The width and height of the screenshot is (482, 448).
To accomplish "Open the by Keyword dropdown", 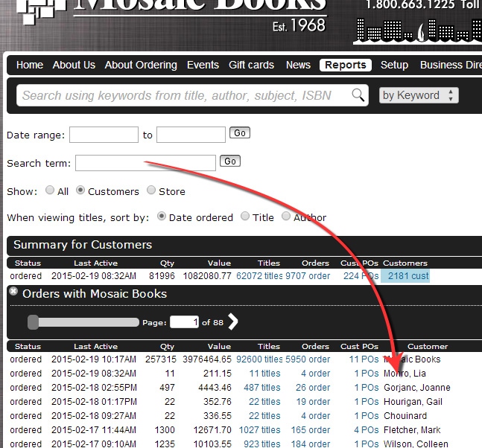I will pyautogui.click(x=418, y=95).
